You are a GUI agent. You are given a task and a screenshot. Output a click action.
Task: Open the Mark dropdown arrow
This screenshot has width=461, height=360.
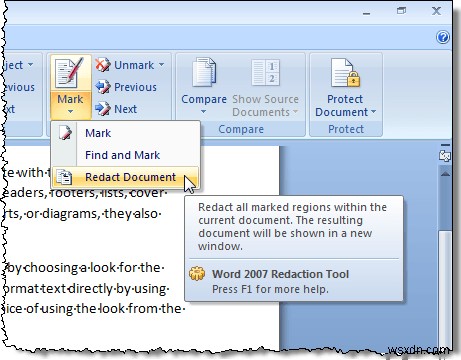point(70,112)
